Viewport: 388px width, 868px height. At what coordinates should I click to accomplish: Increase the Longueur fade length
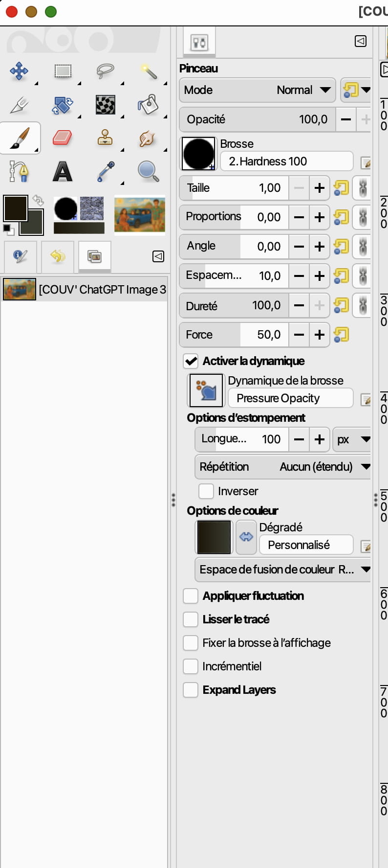pos(320,439)
